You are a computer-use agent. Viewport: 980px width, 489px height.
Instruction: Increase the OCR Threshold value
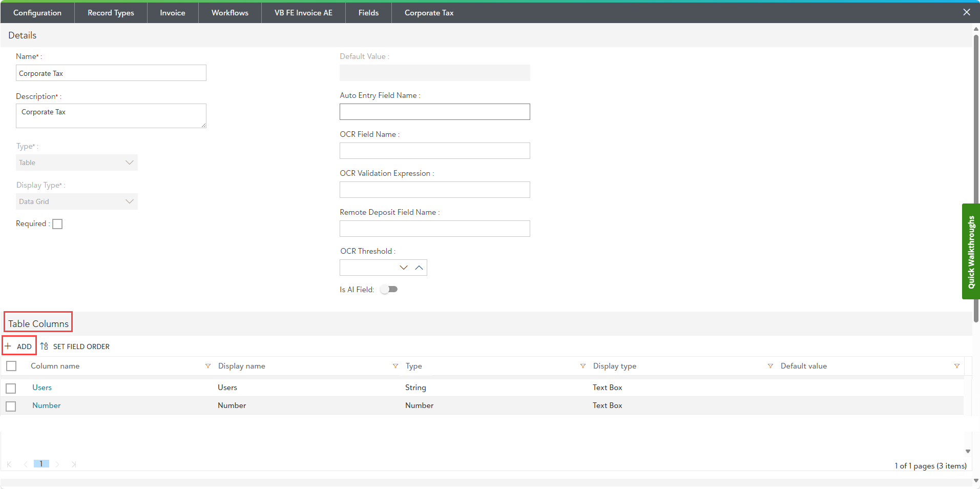[x=419, y=268]
